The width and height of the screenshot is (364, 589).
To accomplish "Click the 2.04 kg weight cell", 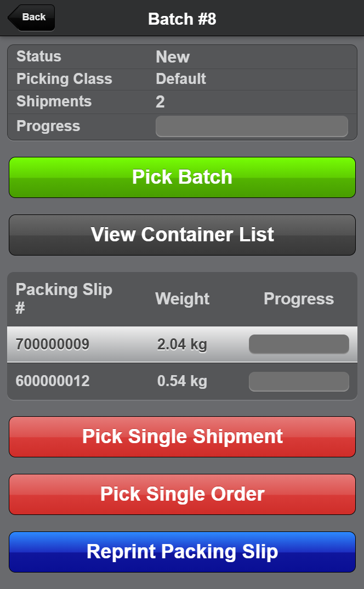I will tap(182, 344).
